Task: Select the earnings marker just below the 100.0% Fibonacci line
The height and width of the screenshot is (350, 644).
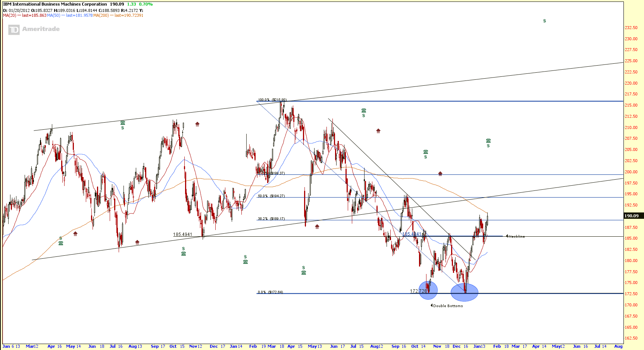Action: (364, 113)
